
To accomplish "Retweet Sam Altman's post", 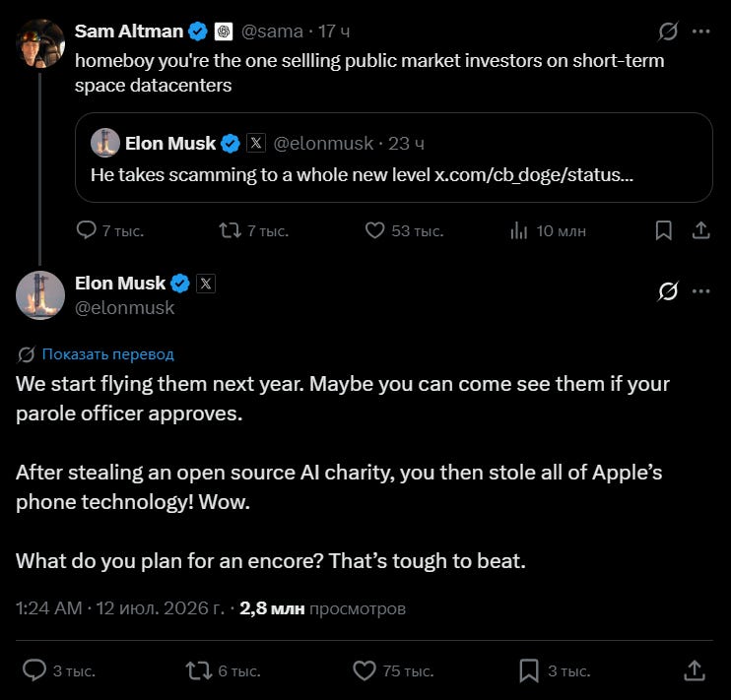I will [x=231, y=230].
